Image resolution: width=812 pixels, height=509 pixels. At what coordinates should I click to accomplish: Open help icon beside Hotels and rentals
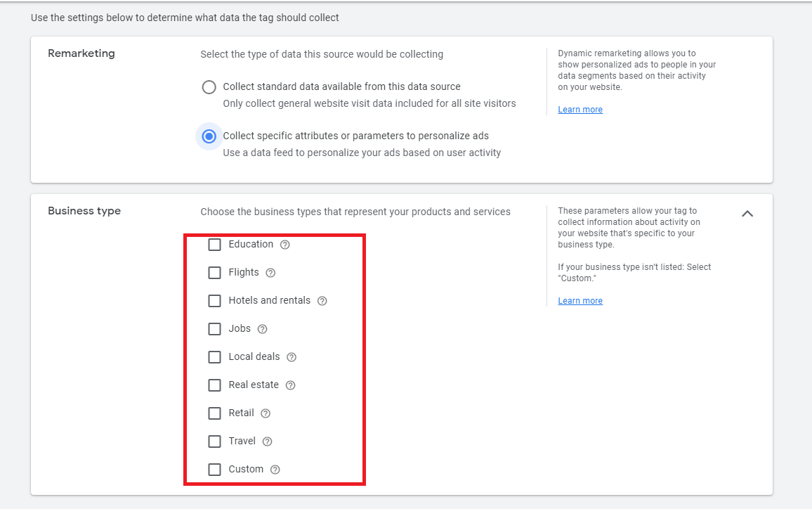322,301
